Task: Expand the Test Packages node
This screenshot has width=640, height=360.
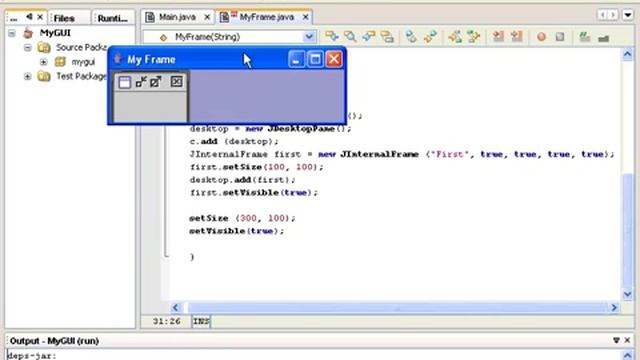Action: (27, 76)
